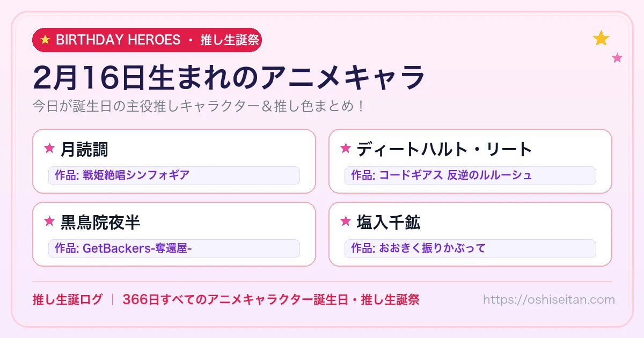
Task: Select the おおきく振りかぶって work tag
Action: pos(470,248)
